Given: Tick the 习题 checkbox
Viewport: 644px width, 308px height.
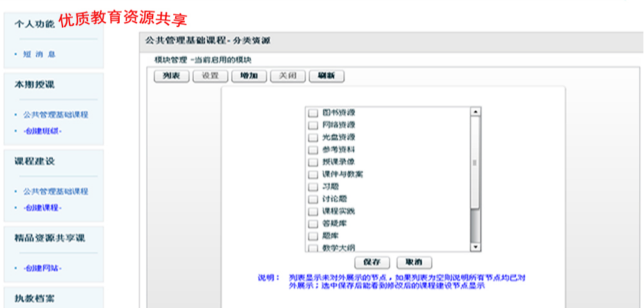Looking at the screenshot, I should [313, 187].
